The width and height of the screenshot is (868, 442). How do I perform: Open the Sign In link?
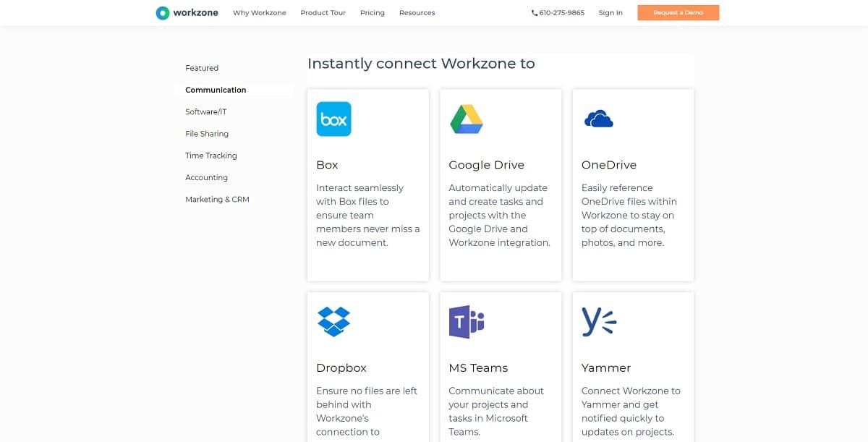[610, 12]
